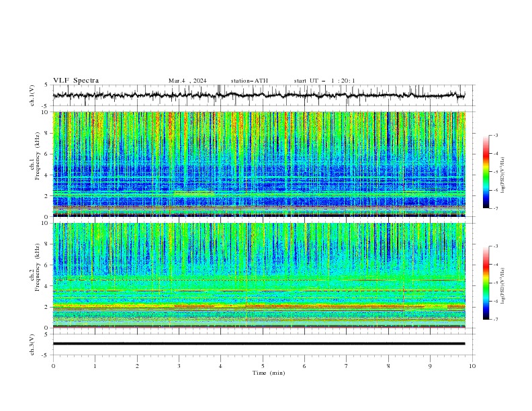Click time axis tick label "7"

coord(347,366)
